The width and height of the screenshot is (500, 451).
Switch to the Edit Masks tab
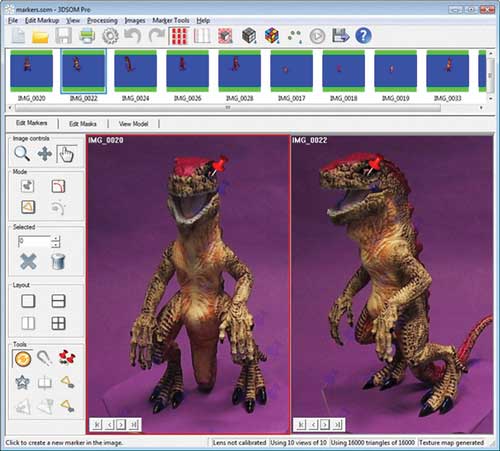(83, 124)
